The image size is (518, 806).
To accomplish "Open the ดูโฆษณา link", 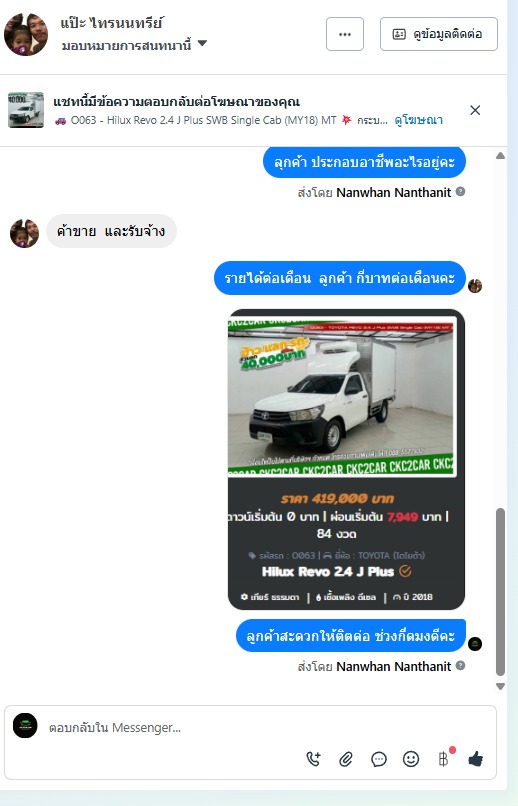I will (x=419, y=120).
